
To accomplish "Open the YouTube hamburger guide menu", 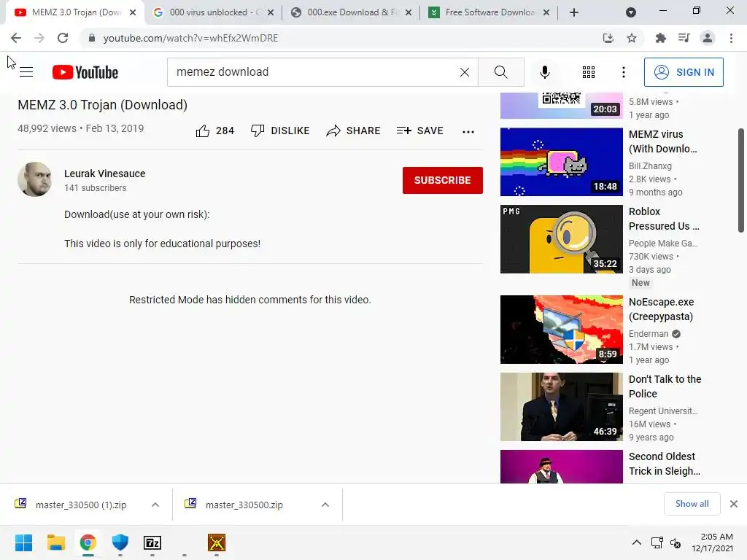I will click(26, 72).
